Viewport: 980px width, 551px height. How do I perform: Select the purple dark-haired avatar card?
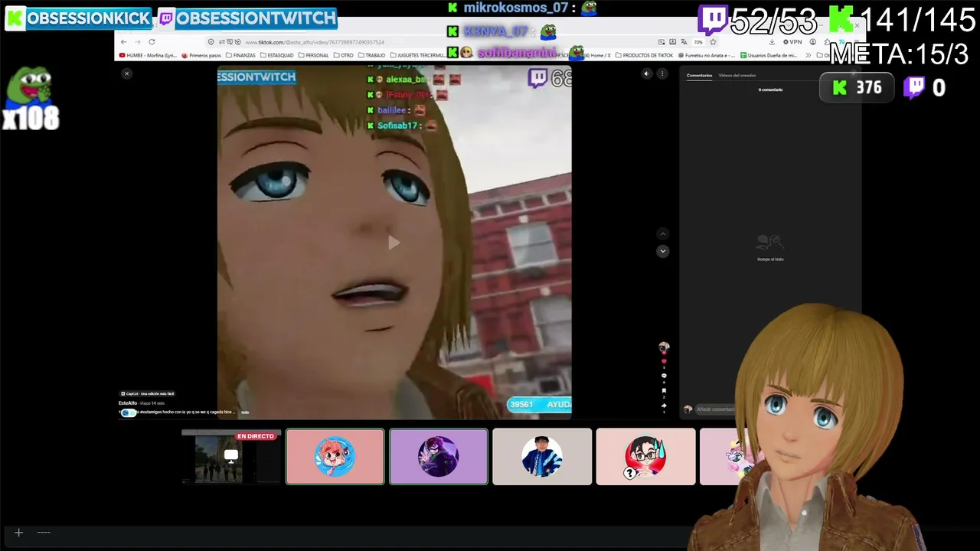[x=439, y=457]
